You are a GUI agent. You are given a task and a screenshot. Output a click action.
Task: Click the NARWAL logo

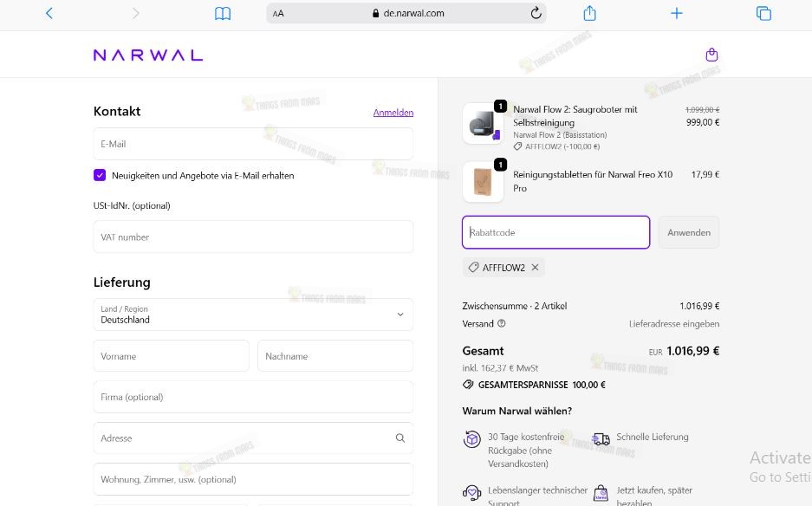pyautogui.click(x=148, y=55)
